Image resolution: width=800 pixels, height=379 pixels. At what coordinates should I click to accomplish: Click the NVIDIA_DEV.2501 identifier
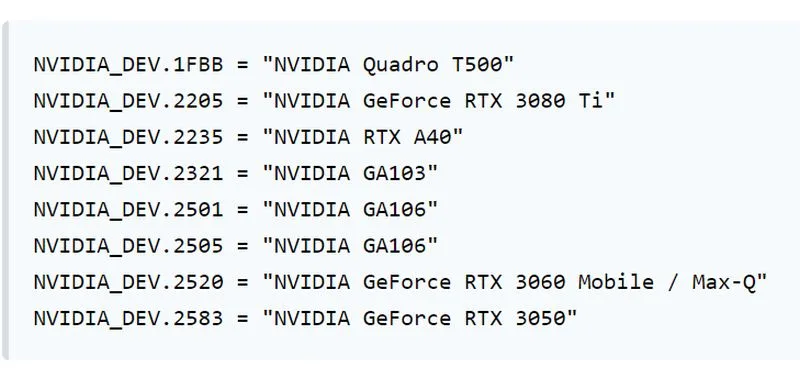(129, 210)
